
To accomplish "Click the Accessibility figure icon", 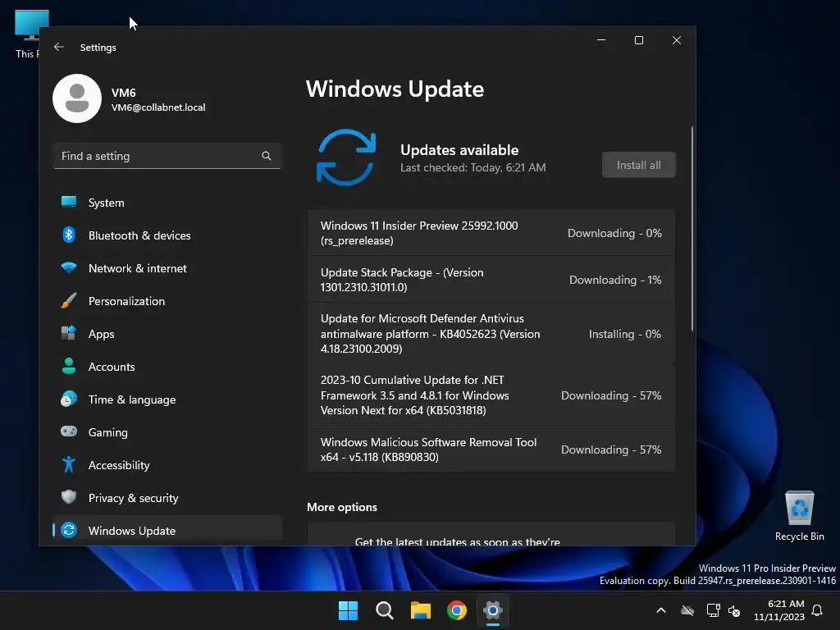I will click(x=69, y=464).
